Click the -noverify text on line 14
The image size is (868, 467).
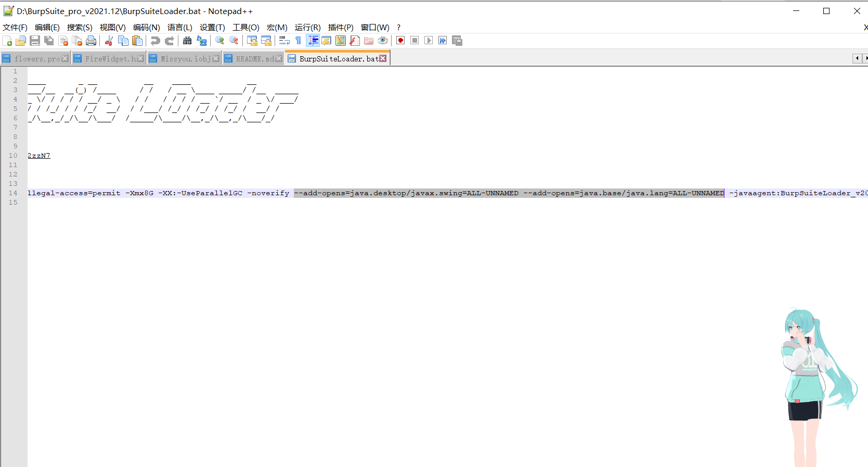[x=268, y=193]
